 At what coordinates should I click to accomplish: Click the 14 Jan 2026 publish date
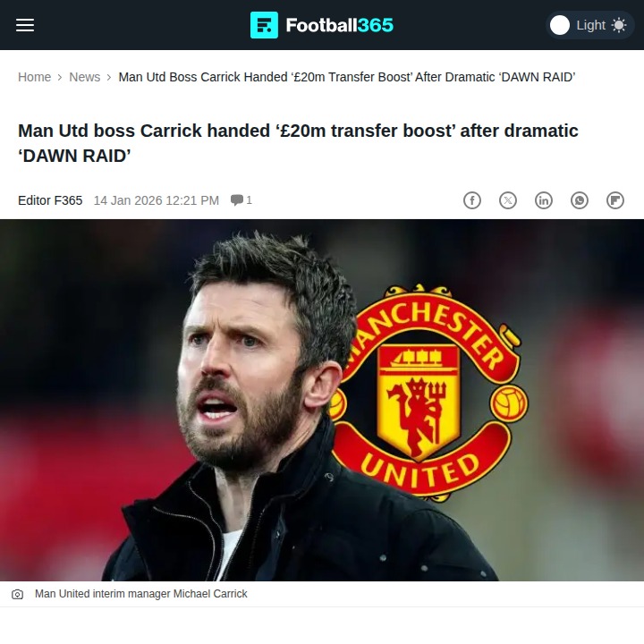click(x=156, y=200)
